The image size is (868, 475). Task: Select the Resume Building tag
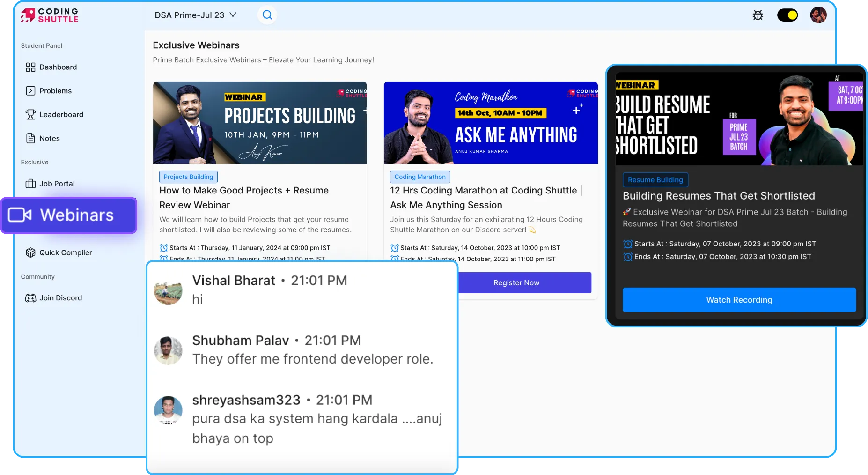point(655,180)
